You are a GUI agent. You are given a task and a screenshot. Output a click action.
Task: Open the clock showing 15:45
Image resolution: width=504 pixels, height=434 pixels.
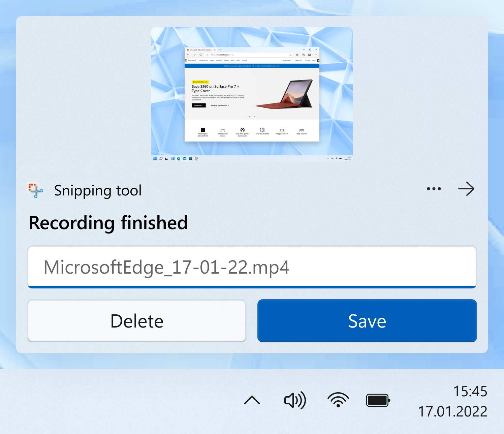point(470,392)
